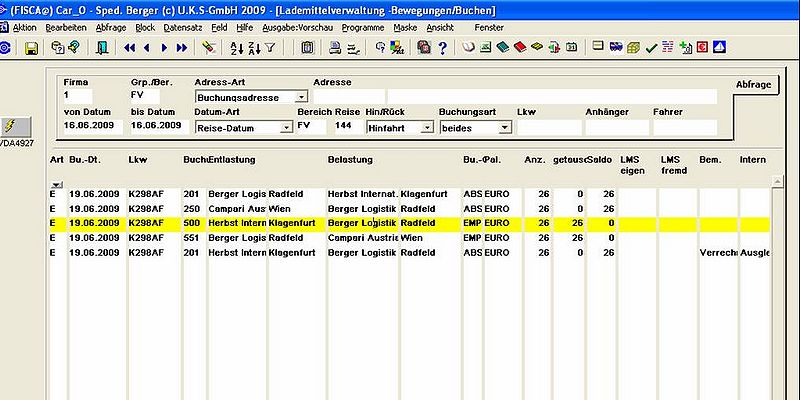Click the teal book icon
The width and height of the screenshot is (800, 400).
503,47
